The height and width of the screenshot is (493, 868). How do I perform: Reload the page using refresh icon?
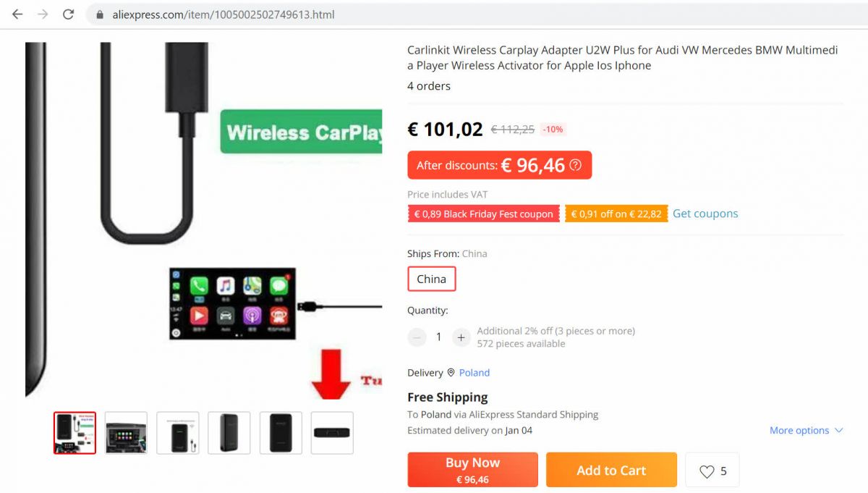[x=68, y=14]
